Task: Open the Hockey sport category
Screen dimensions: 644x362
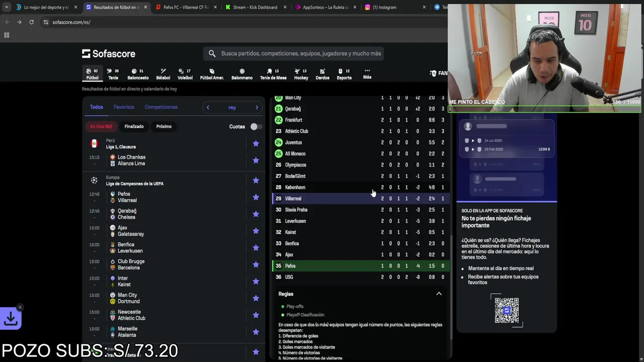Action: click(301, 74)
